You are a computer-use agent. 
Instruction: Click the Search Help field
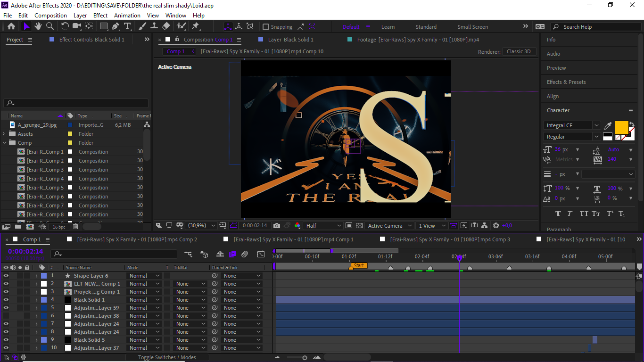(596, 27)
